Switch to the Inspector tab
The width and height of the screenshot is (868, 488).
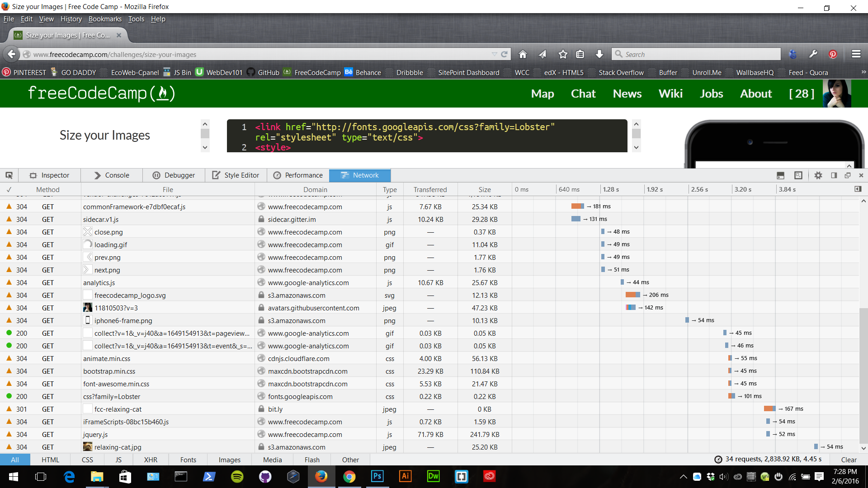pyautogui.click(x=50, y=175)
